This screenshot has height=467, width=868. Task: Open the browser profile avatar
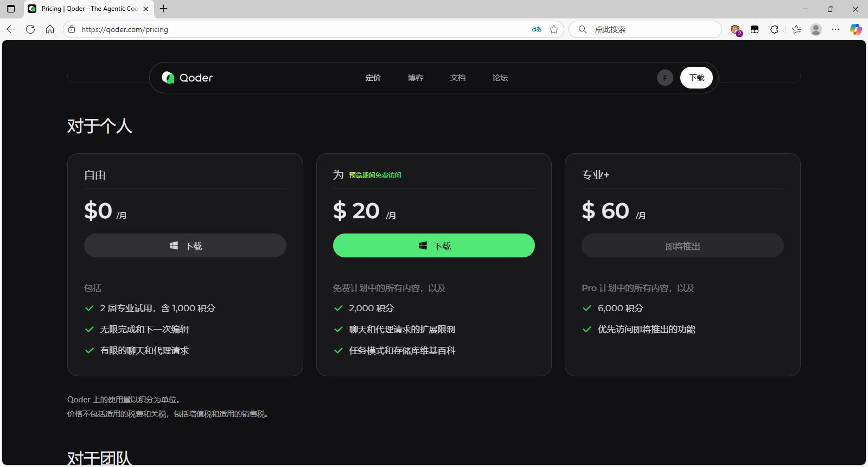pos(816,29)
